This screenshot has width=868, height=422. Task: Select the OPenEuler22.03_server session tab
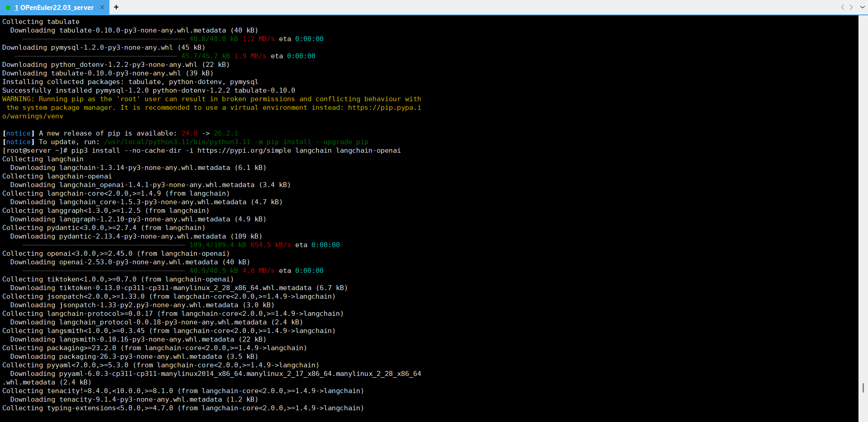(x=54, y=7)
